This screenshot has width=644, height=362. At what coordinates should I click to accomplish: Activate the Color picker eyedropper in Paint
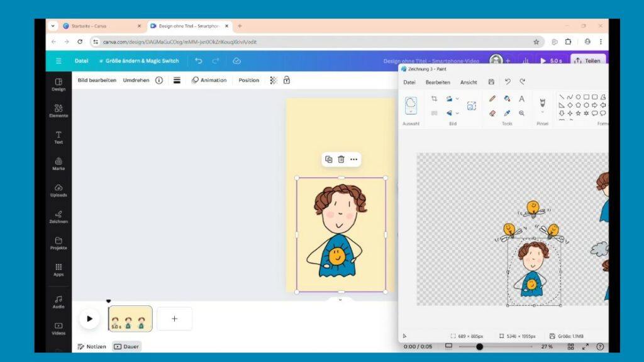pos(507,113)
